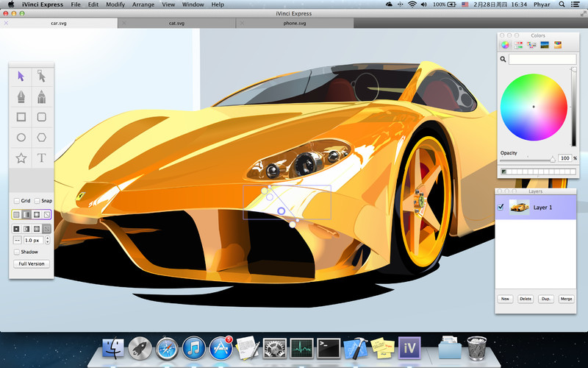
Task: Switch to image palettes mode
Action: (x=545, y=45)
